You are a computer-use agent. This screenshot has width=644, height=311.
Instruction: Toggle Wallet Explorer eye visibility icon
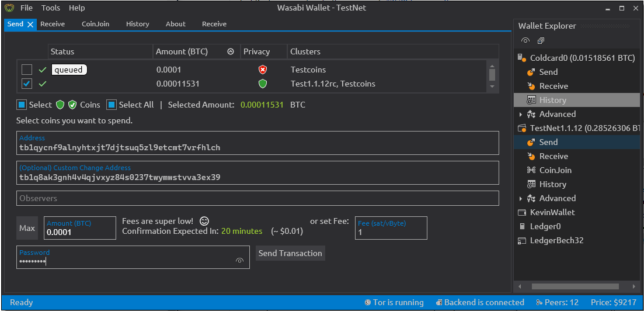(x=525, y=40)
